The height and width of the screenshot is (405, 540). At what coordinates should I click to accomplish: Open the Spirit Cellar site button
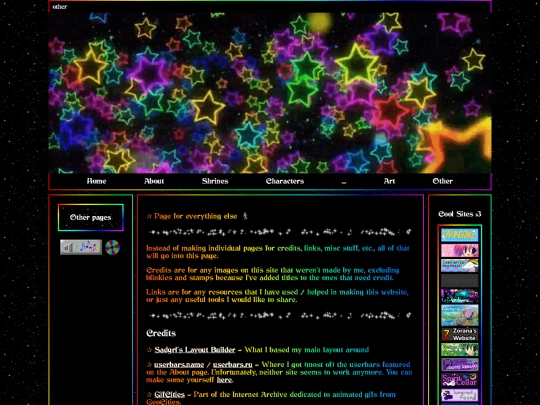pos(460,380)
